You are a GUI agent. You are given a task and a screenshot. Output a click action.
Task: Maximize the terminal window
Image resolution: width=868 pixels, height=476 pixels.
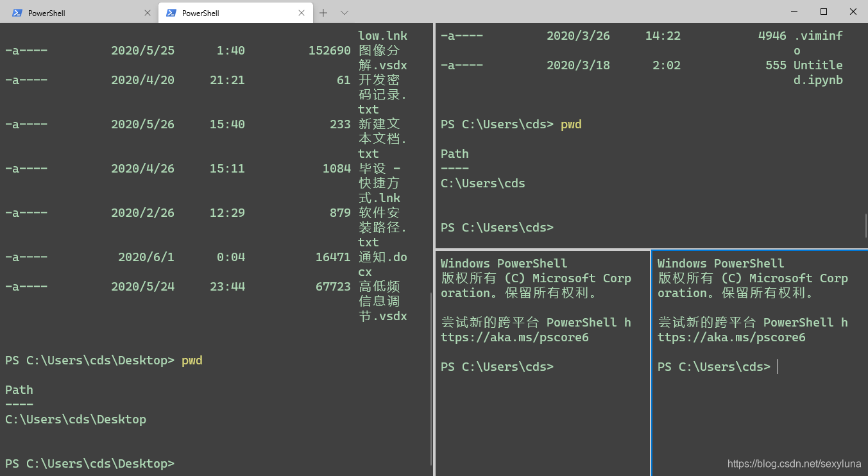(x=824, y=12)
